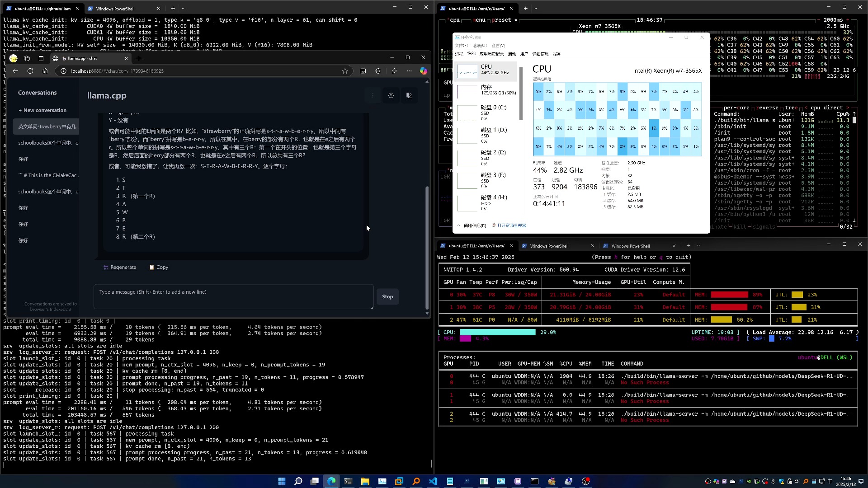Open new tab dropdown in nvitop terminal
This screenshot has height=488, width=868.
(x=698, y=246)
